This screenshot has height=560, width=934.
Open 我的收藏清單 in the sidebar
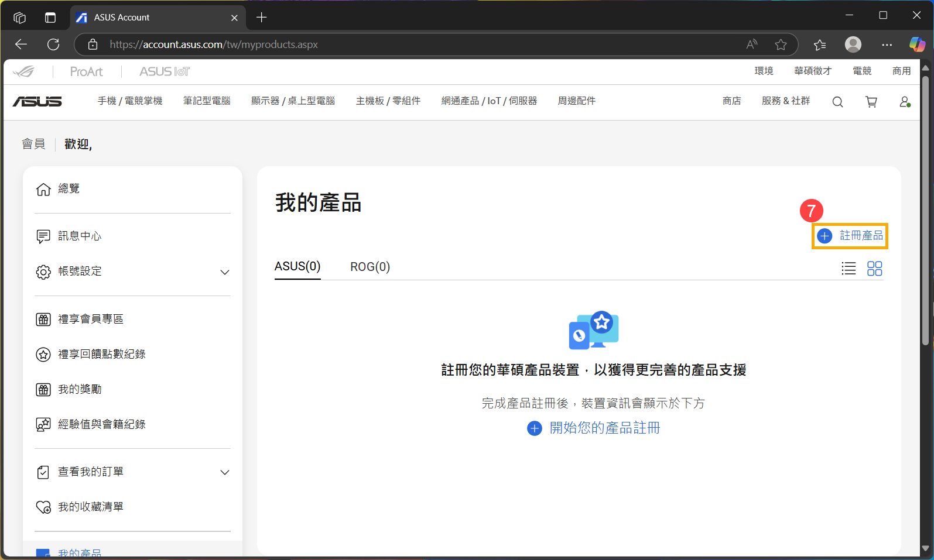(91, 507)
